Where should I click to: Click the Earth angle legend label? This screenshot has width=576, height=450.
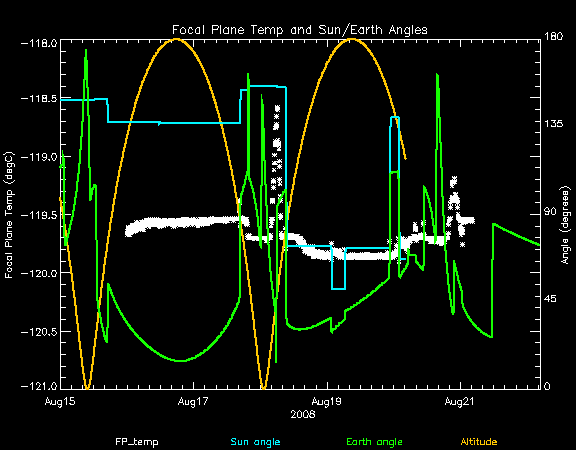(x=374, y=442)
